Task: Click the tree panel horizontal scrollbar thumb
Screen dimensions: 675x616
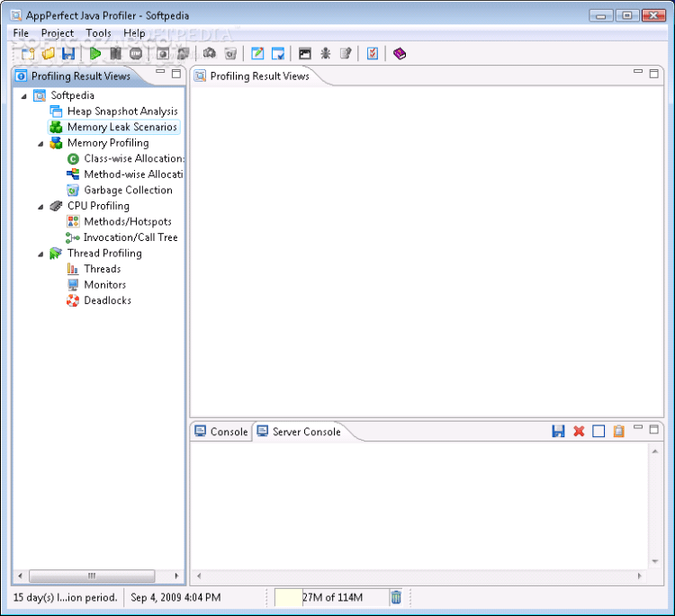Action: pos(92,576)
